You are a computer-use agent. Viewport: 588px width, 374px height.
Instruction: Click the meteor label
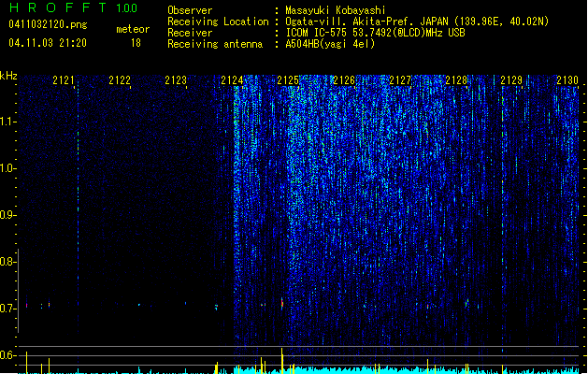[133, 29]
